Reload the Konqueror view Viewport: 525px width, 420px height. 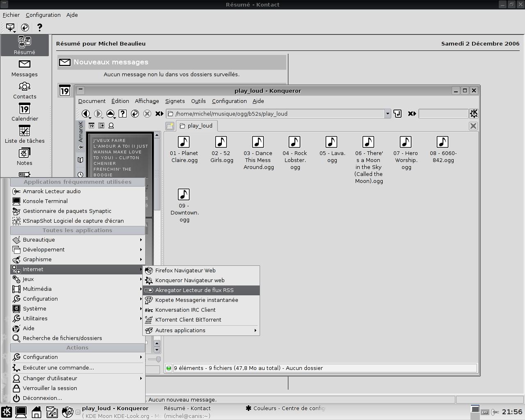135,114
